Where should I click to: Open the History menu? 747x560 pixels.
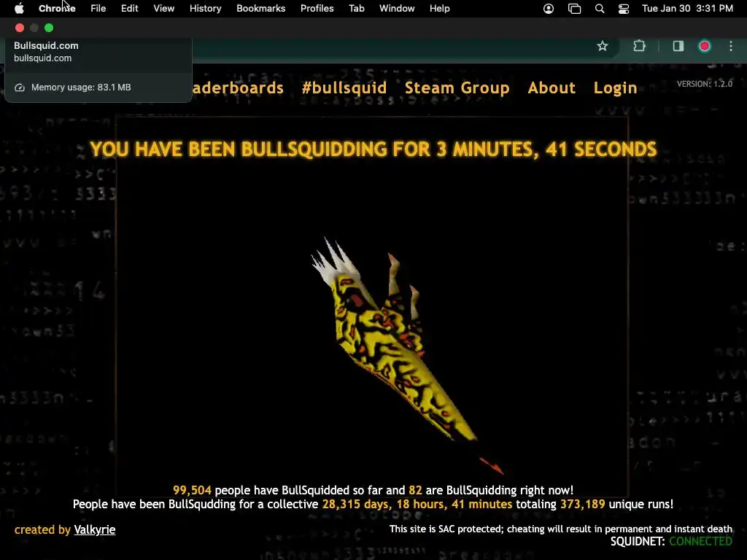click(x=205, y=9)
